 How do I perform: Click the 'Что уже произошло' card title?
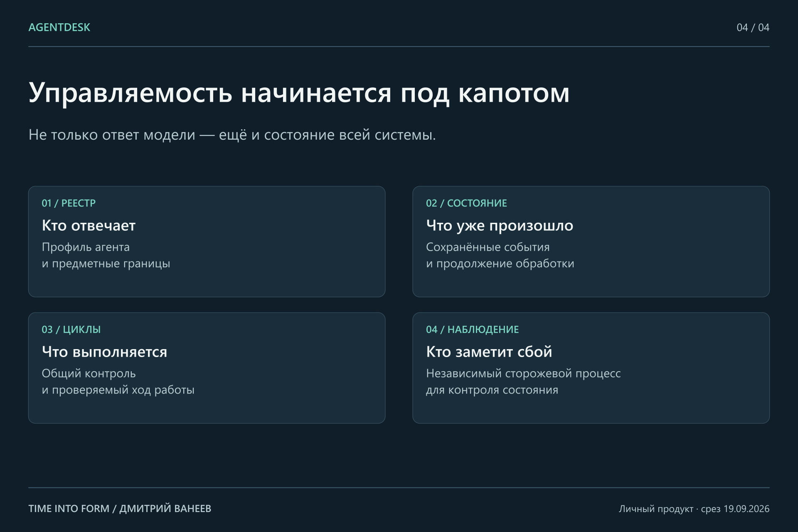500,226
